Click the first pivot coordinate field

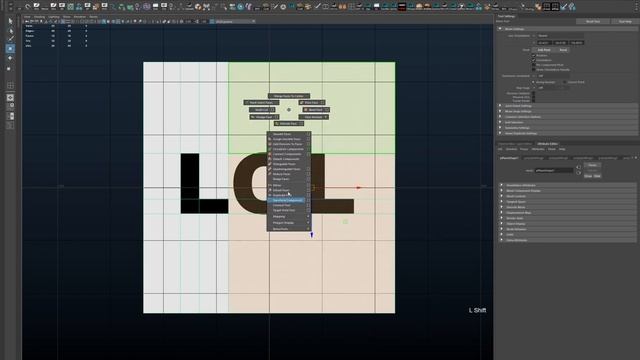pyautogui.click(x=545, y=43)
